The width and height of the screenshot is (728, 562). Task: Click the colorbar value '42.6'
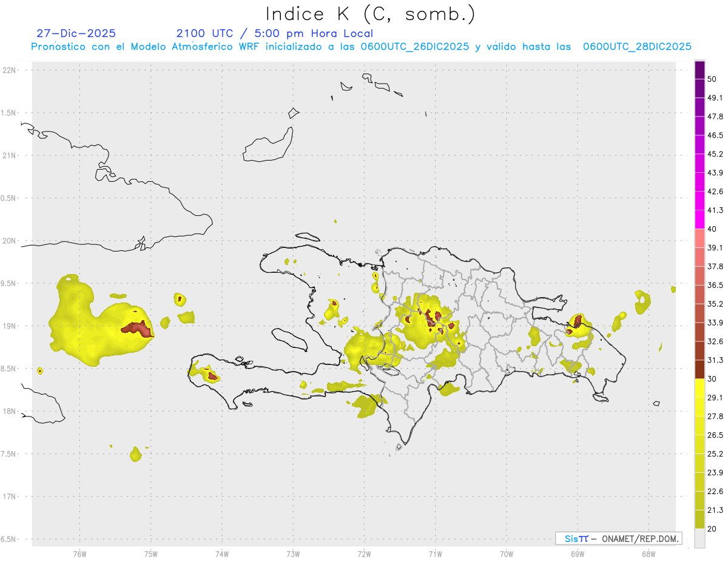click(x=715, y=192)
